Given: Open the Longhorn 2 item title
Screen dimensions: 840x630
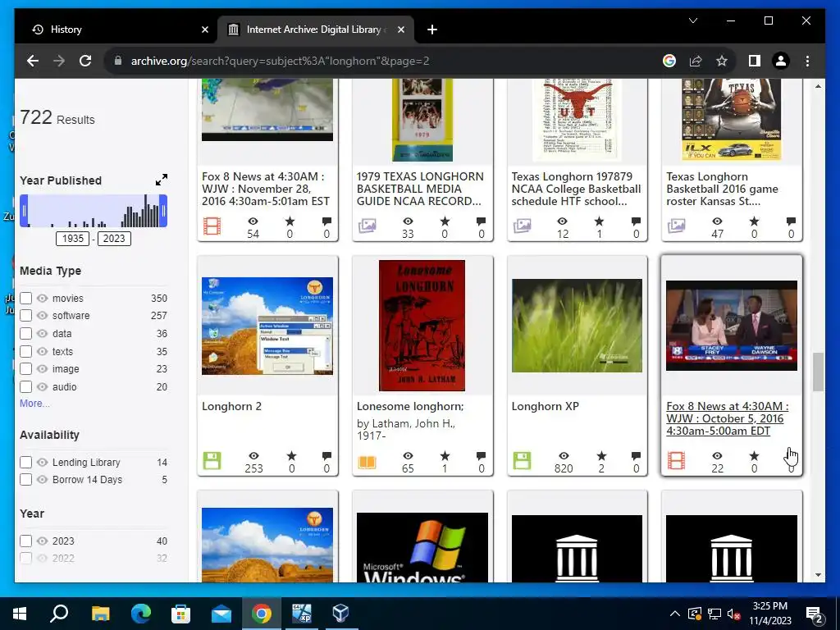Looking at the screenshot, I should [x=231, y=406].
